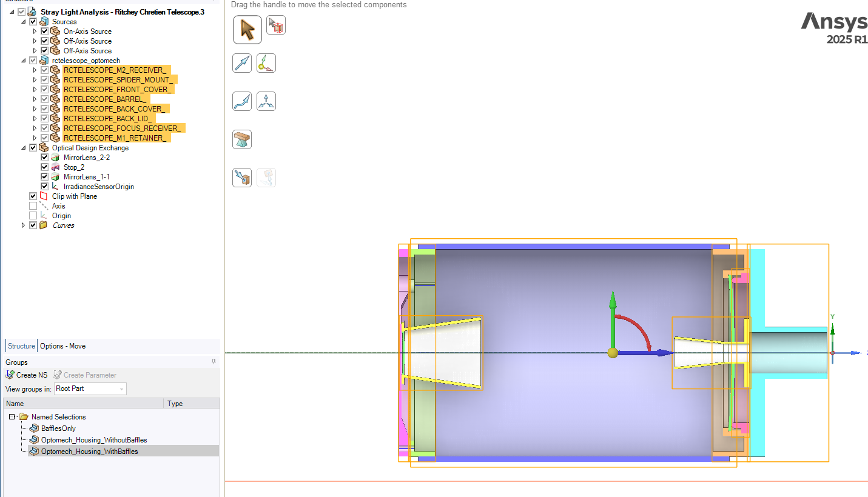Click the greyed-out Orient to Object guide

[x=266, y=178]
